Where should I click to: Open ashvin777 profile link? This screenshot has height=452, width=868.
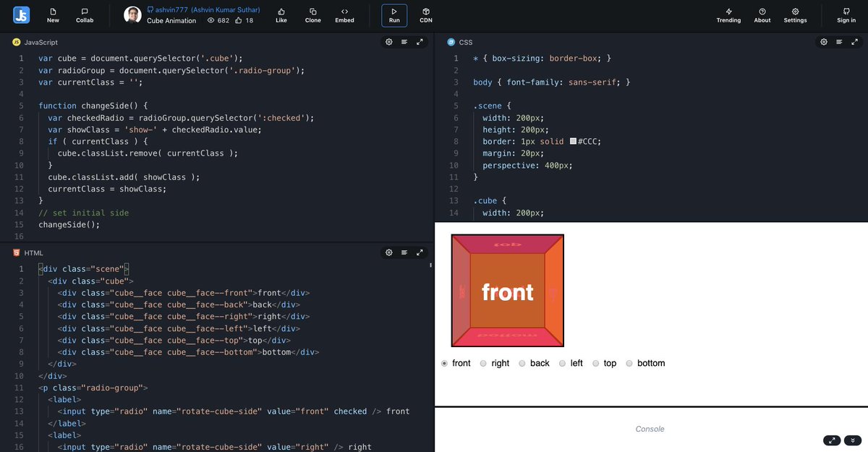[203, 10]
